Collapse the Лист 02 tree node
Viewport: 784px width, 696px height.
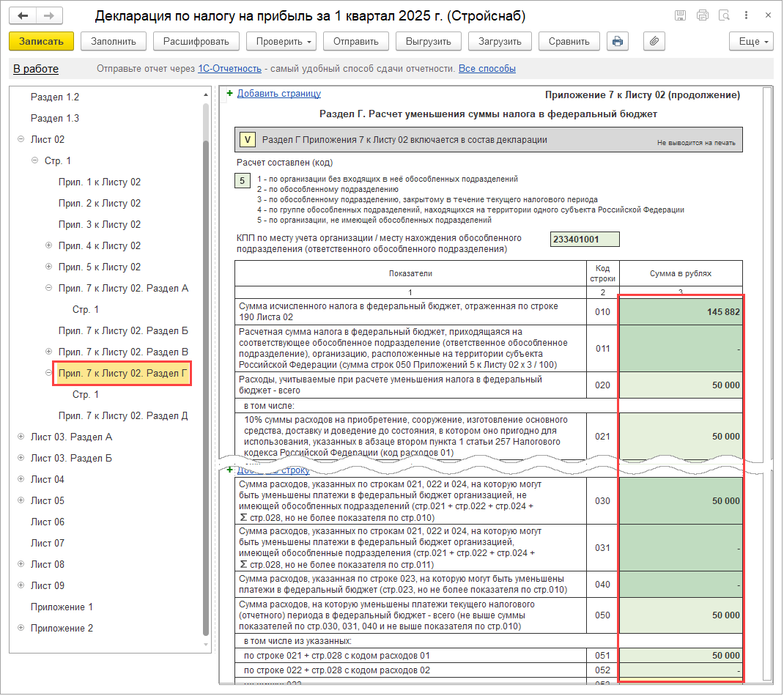21,139
